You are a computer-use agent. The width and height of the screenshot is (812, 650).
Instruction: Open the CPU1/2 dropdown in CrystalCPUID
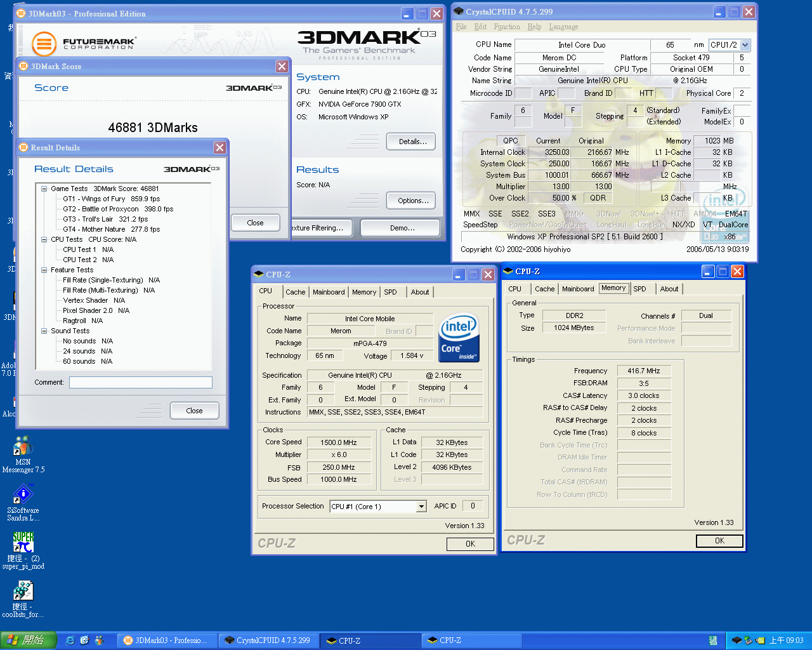pyautogui.click(x=745, y=45)
